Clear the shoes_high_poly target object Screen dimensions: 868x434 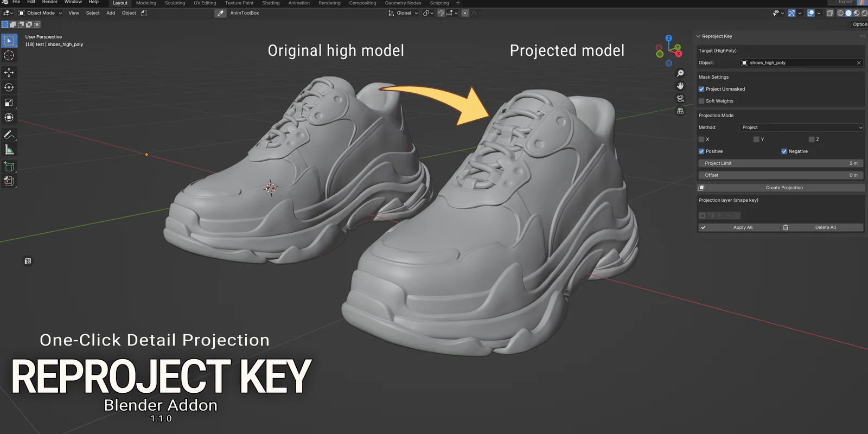(859, 63)
